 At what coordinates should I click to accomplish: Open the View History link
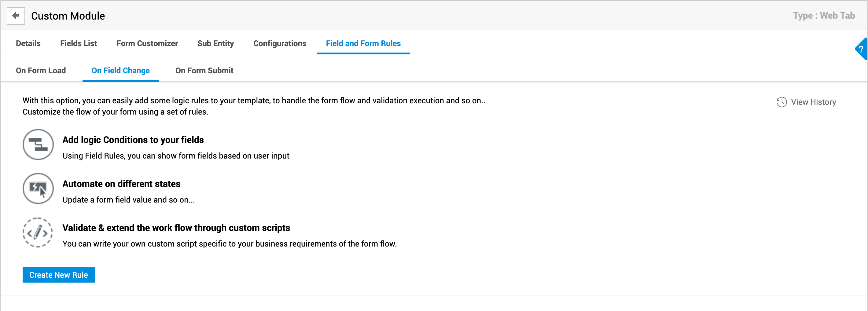[x=813, y=102]
